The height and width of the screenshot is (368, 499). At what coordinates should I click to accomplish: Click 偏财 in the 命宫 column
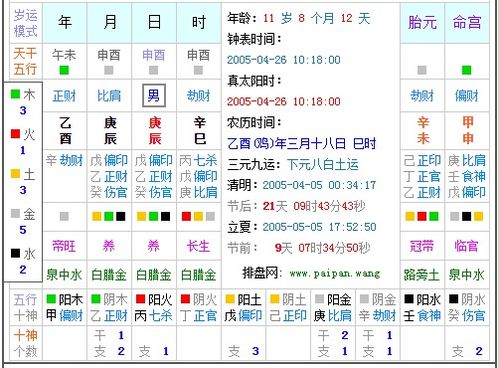[x=467, y=96]
